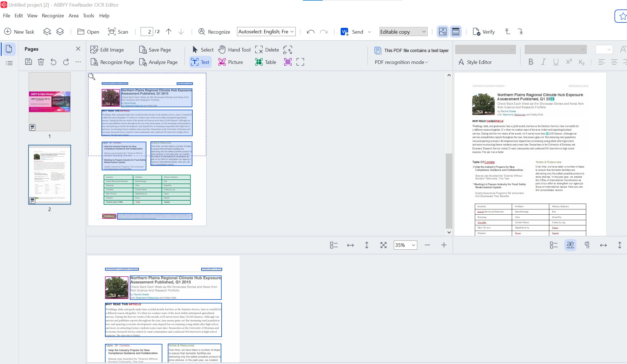The height and width of the screenshot is (364, 627).
Task: Open the View menu
Action: pos(32,16)
